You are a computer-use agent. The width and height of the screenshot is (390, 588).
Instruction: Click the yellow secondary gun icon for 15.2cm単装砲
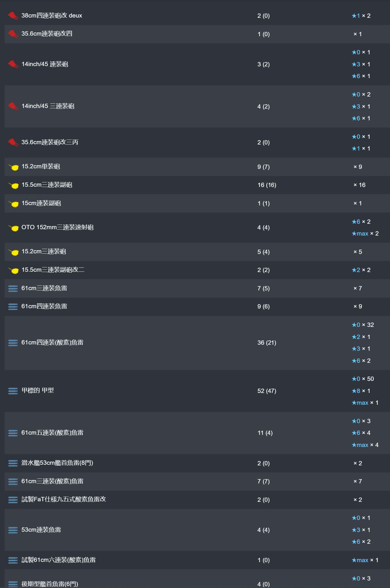[13, 167]
